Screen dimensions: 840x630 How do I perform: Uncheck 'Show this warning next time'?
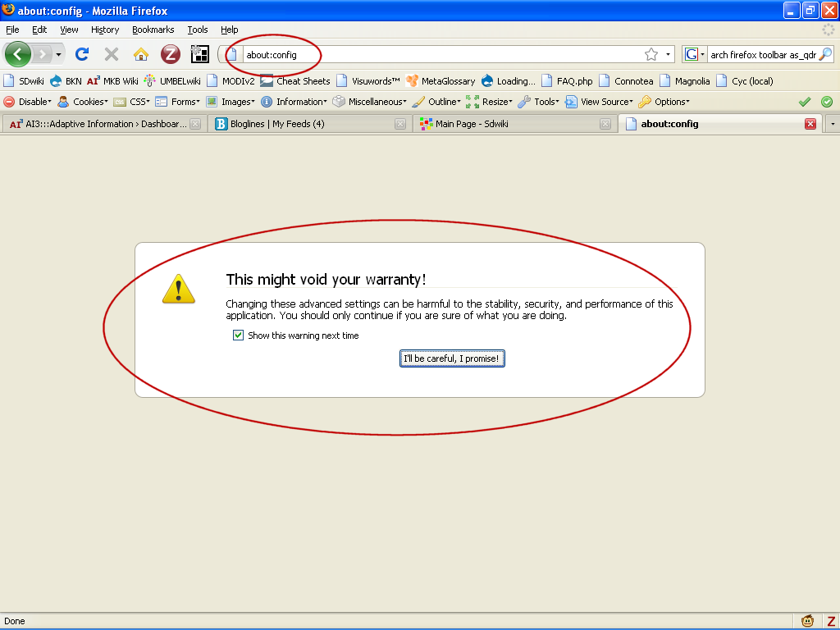click(x=239, y=336)
